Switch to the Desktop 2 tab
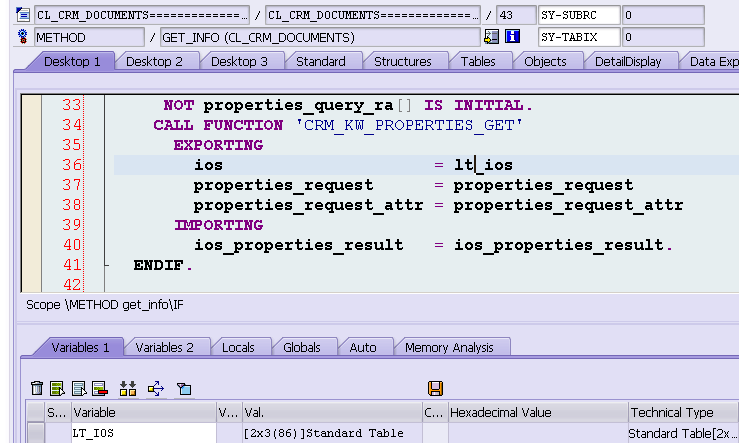The image size is (739, 443). tap(154, 62)
